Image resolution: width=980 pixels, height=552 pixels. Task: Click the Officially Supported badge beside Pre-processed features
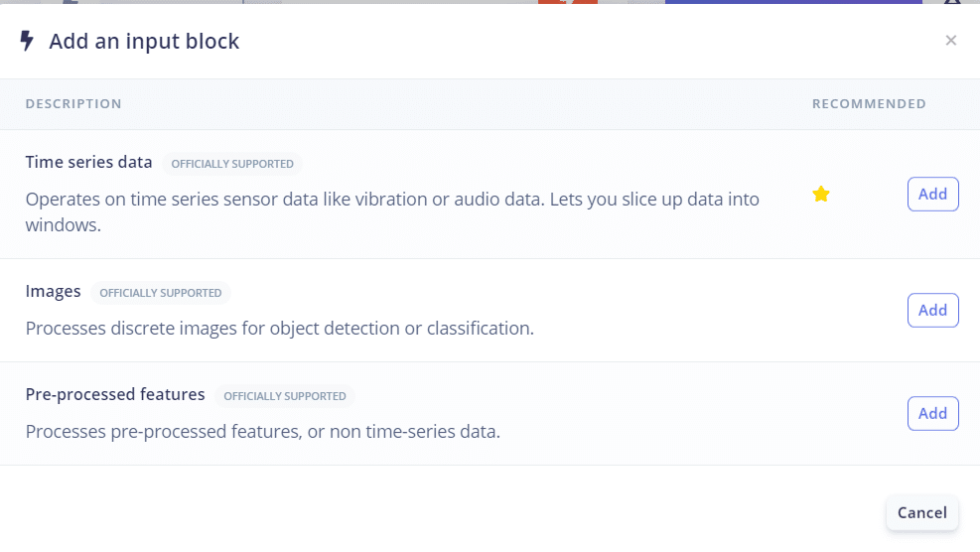tap(285, 396)
